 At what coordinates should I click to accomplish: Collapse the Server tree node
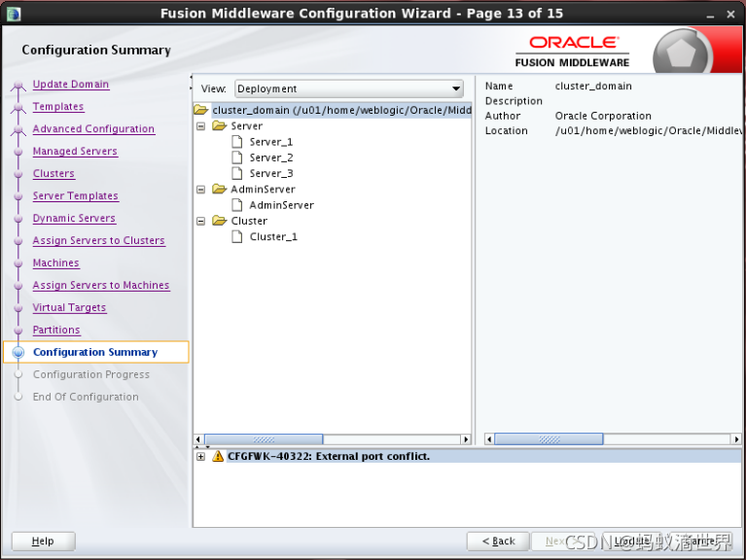tap(201, 126)
